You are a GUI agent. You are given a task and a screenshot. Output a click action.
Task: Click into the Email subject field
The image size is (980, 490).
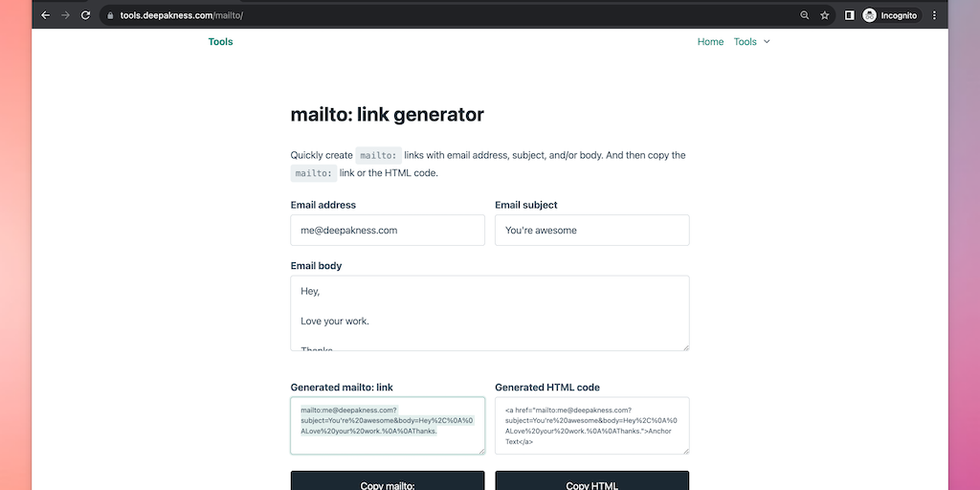591,231
